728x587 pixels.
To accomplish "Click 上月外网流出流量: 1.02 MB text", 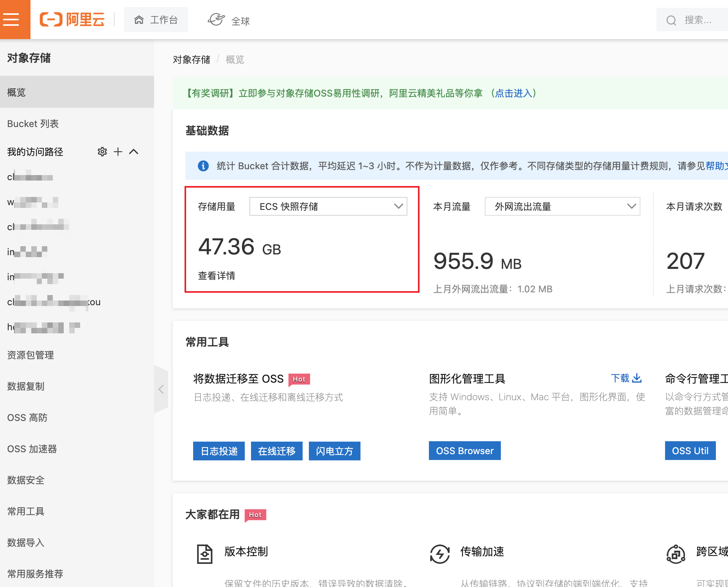I will (x=493, y=289).
